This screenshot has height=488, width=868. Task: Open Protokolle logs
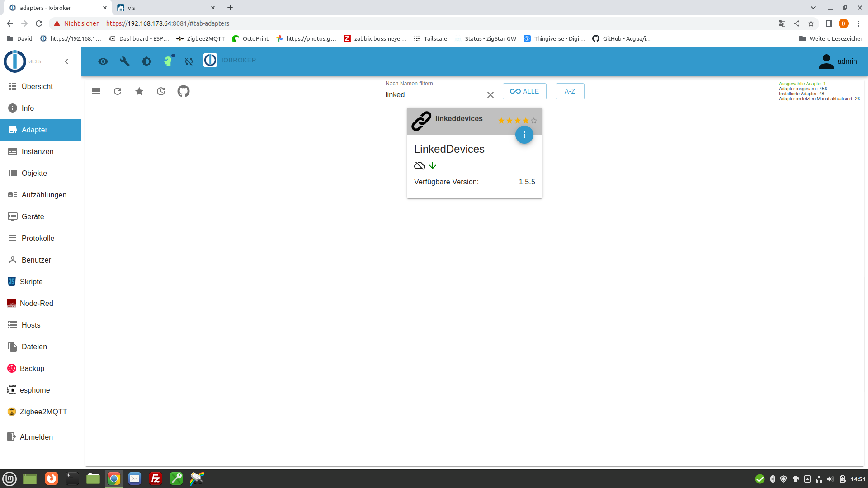(41, 238)
